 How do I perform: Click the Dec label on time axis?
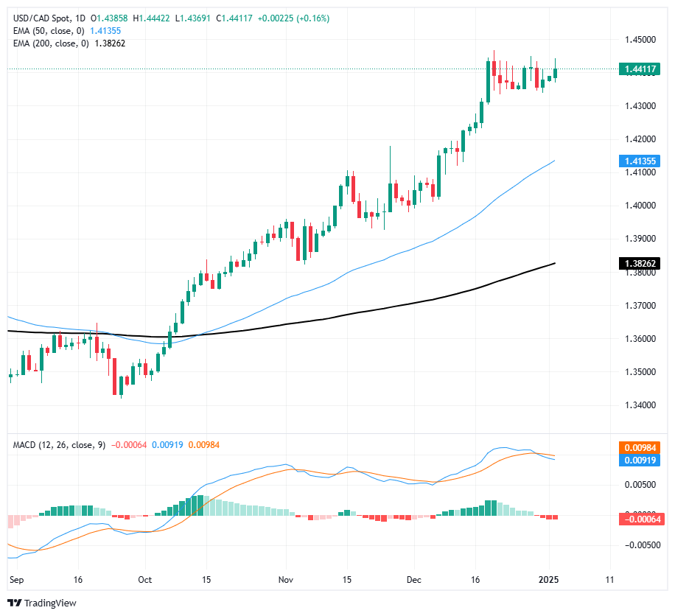coord(413,579)
